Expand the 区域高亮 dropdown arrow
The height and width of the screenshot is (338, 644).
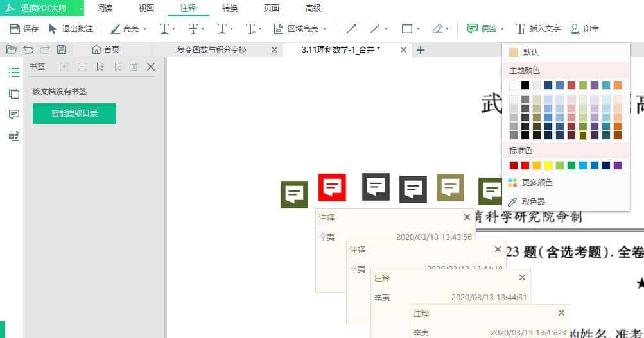point(324,29)
